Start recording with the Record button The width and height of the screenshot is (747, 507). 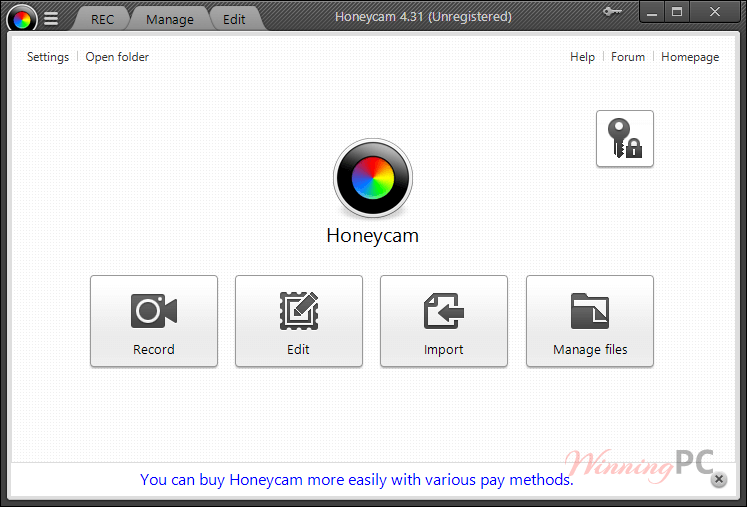tap(154, 321)
